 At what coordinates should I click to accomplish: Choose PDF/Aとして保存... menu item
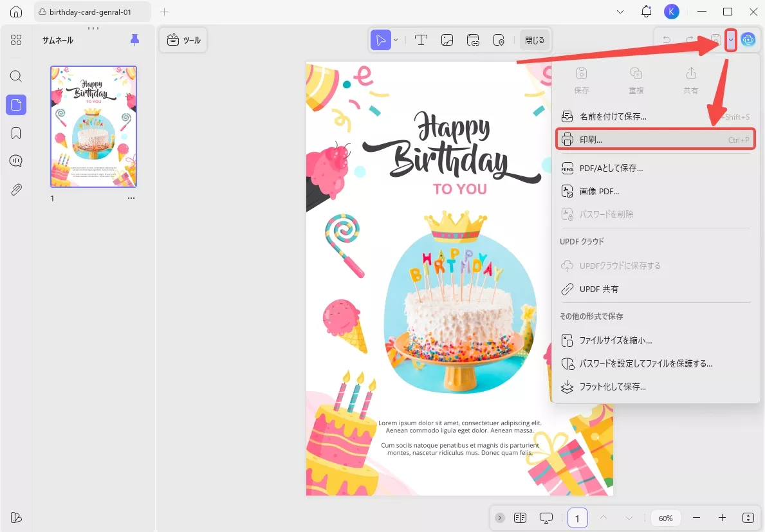click(655, 169)
